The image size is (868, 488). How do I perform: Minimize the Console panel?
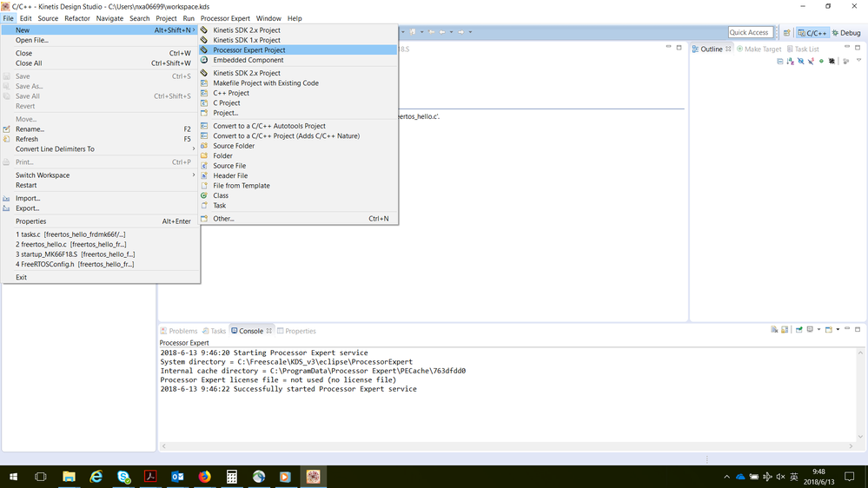[x=847, y=328]
